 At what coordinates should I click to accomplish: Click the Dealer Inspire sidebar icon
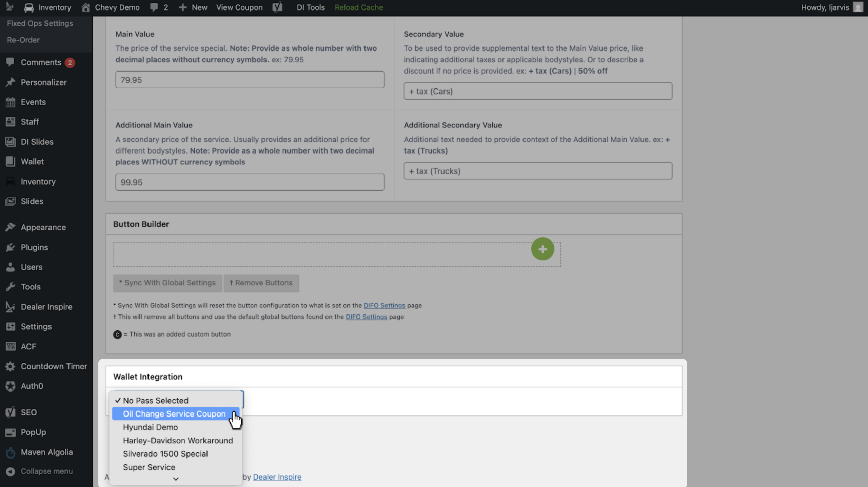click(10, 307)
